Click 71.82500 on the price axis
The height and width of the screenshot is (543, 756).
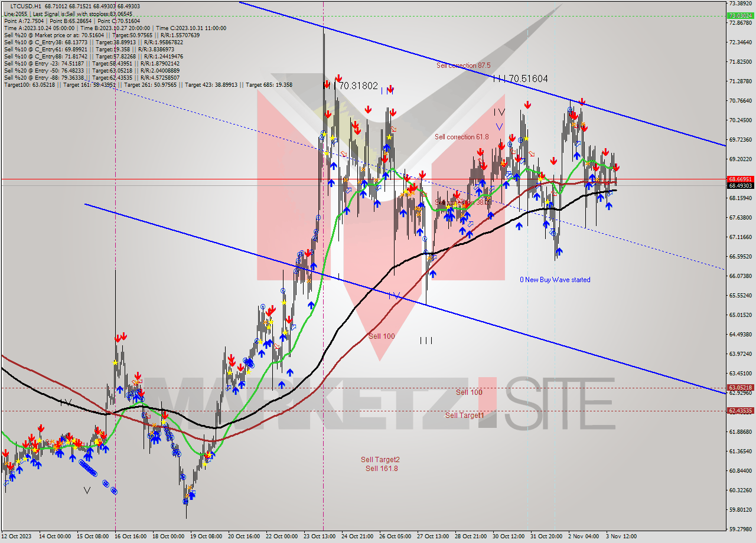[740, 62]
